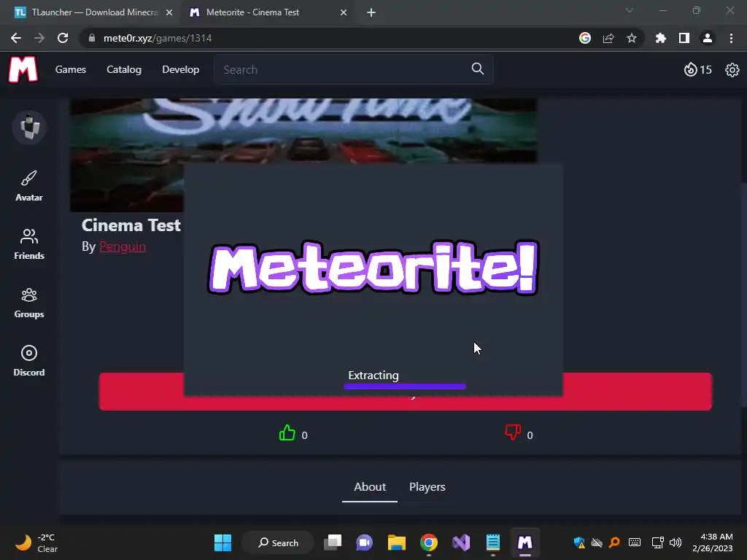Switch to the Players tab
The width and height of the screenshot is (747, 560).
(427, 487)
